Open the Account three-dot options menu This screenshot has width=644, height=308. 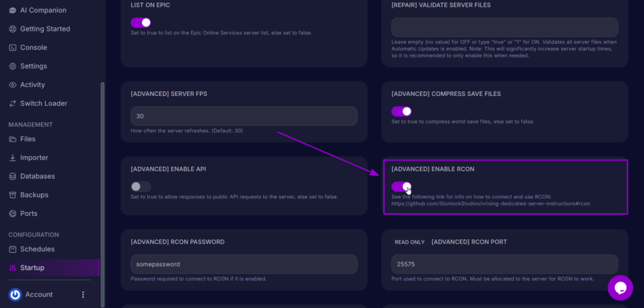84,295
